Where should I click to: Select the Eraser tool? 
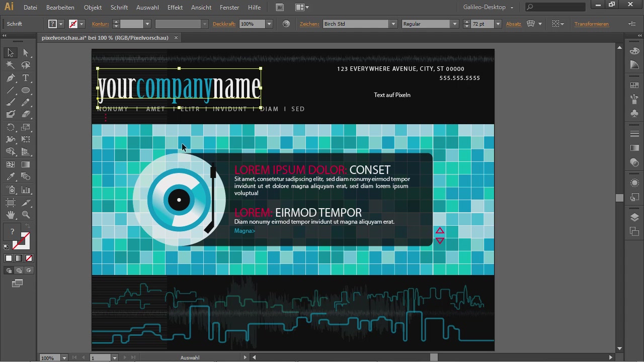[26, 115]
